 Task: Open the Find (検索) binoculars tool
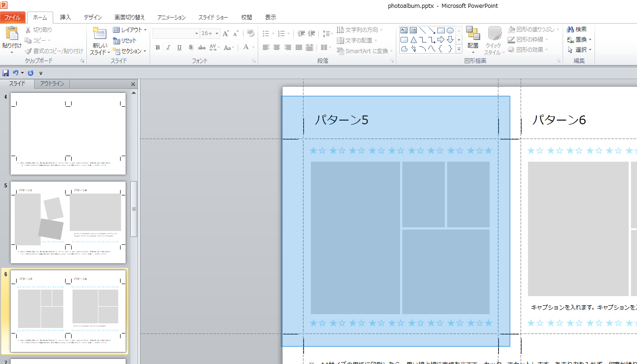pos(577,29)
